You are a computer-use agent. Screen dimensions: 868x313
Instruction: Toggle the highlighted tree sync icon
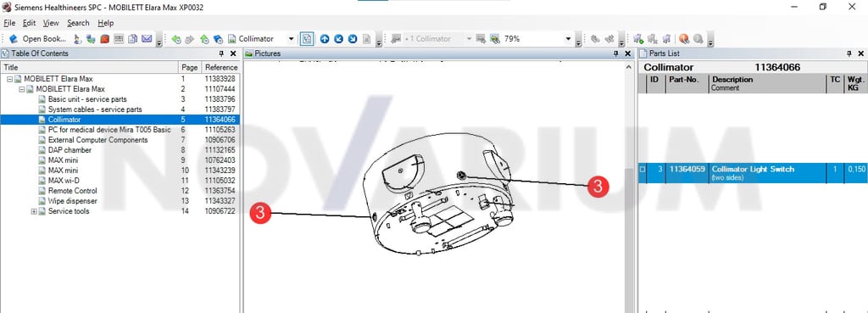point(307,39)
